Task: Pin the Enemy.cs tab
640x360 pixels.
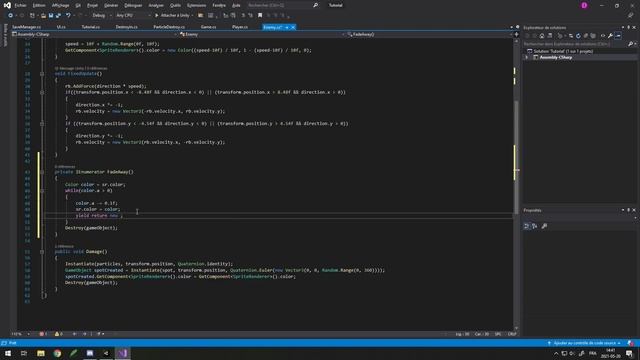Action: [x=287, y=27]
